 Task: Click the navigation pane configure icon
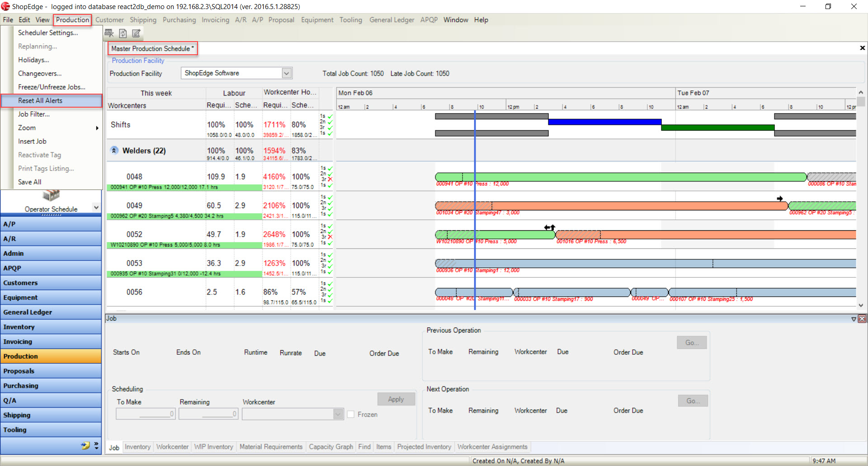coord(85,446)
